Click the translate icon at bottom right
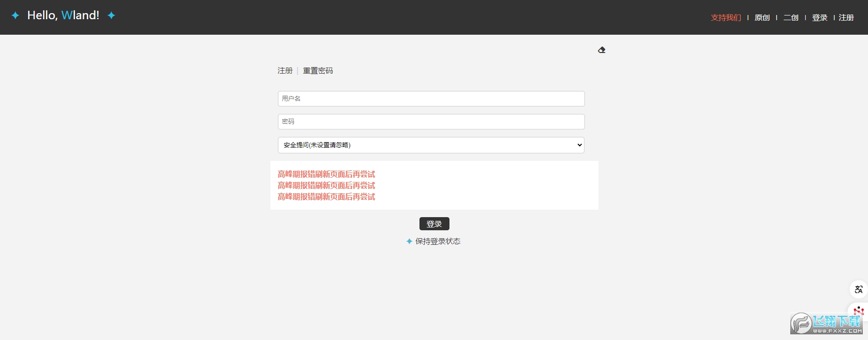 [x=858, y=289]
